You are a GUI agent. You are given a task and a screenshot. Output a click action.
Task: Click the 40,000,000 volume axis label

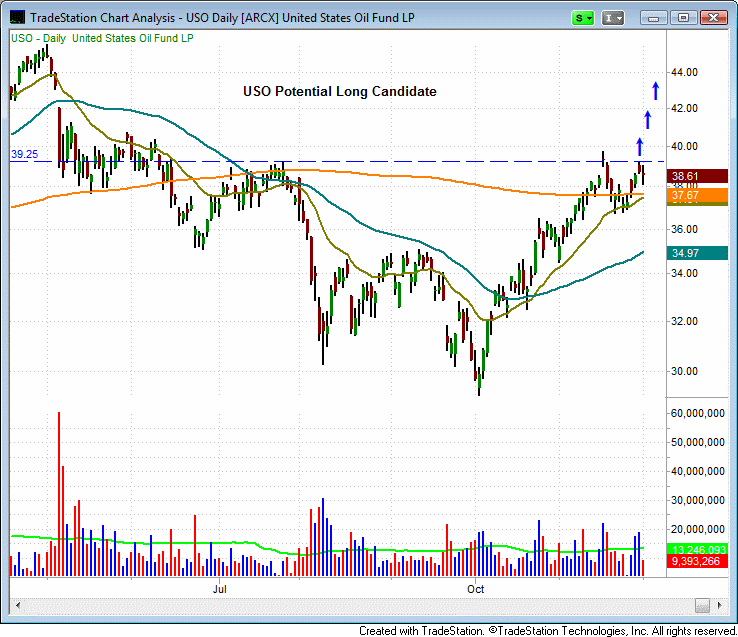698,471
